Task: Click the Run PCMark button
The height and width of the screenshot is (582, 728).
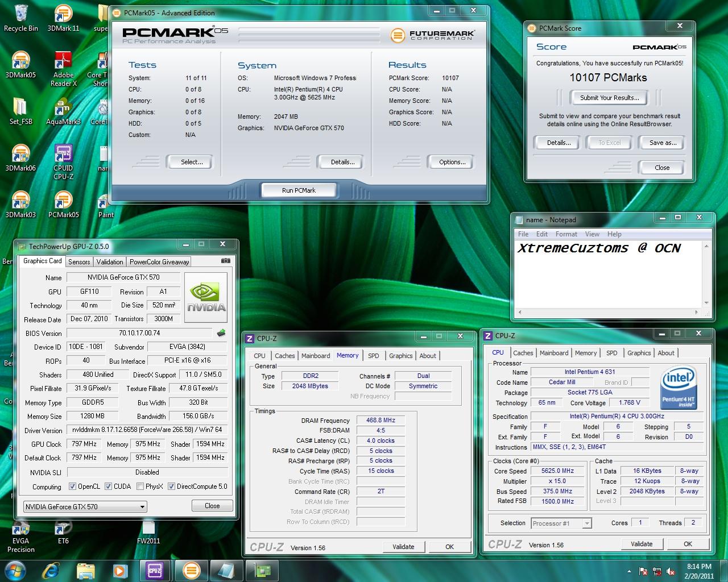Action: (299, 190)
